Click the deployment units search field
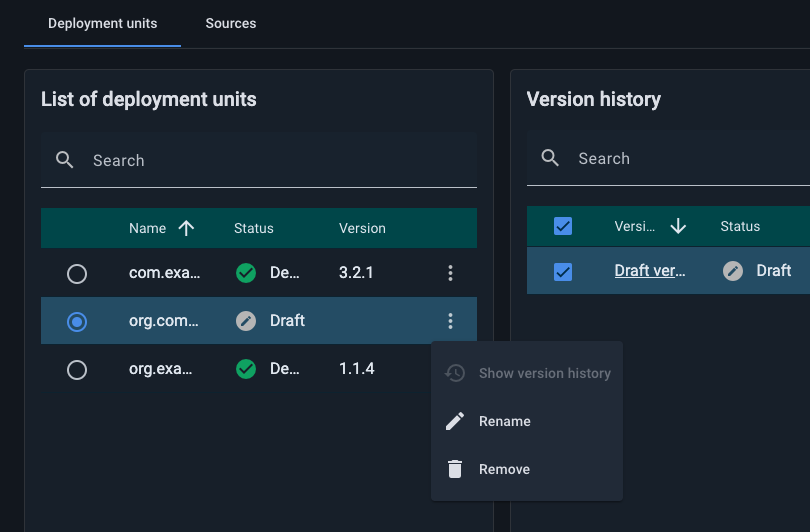The width and height of the screenshot is (810, 532). click(x=259, y=161)
